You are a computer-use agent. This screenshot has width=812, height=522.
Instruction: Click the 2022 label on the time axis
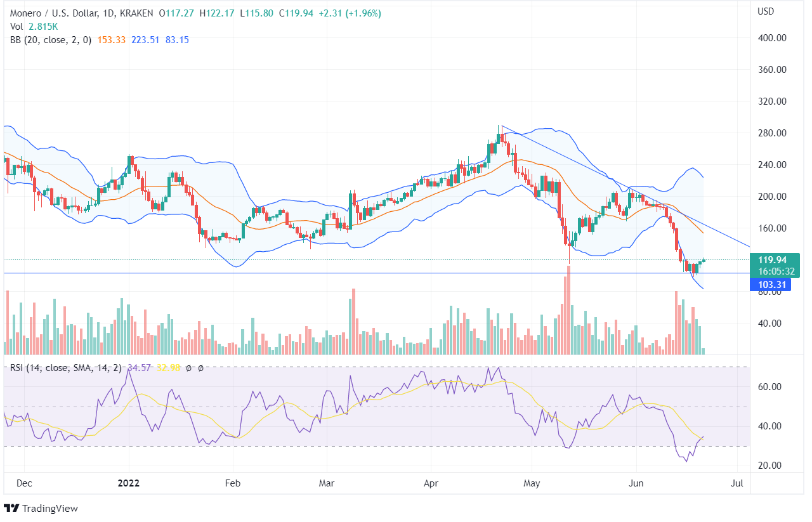click(x=128, y=483)
